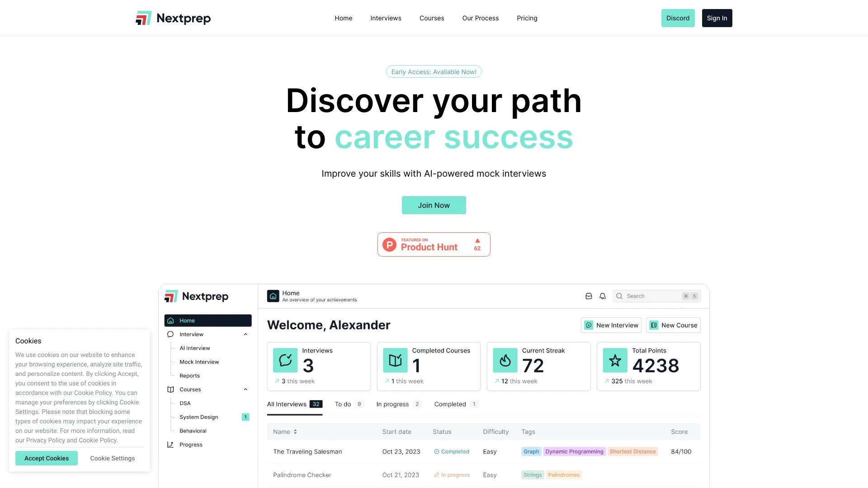This screenshot has width=868, height=488.
Task: Click the search magnifier icon
Action: pos(619,296)
